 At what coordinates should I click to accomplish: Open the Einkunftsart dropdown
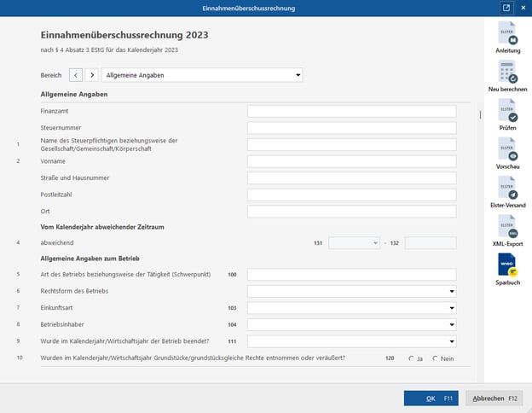[x=351, y=307]
